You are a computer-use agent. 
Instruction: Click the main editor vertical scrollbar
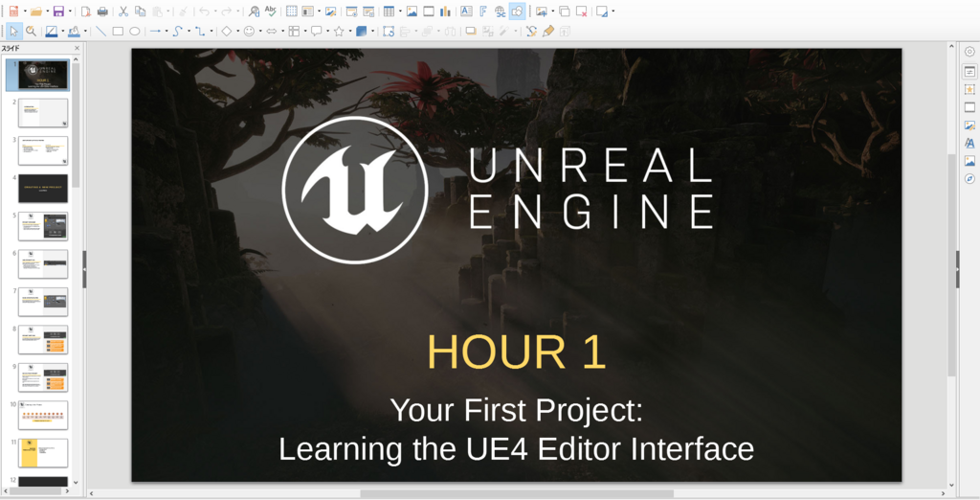coord(952,266)
